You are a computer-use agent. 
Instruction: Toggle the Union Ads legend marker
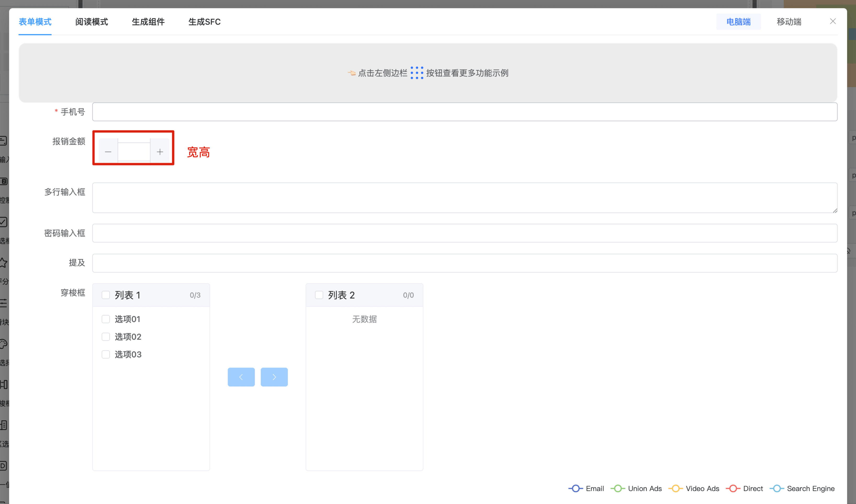pos(618,488)
